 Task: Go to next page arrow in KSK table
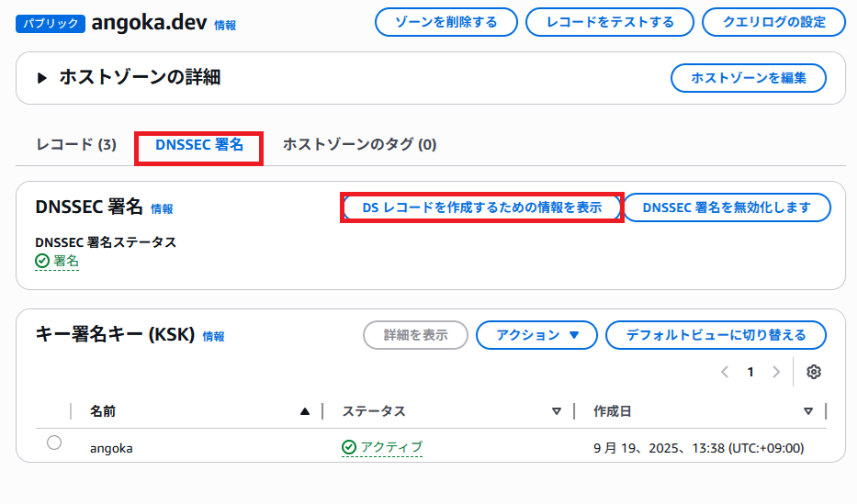tap(776, 372)
